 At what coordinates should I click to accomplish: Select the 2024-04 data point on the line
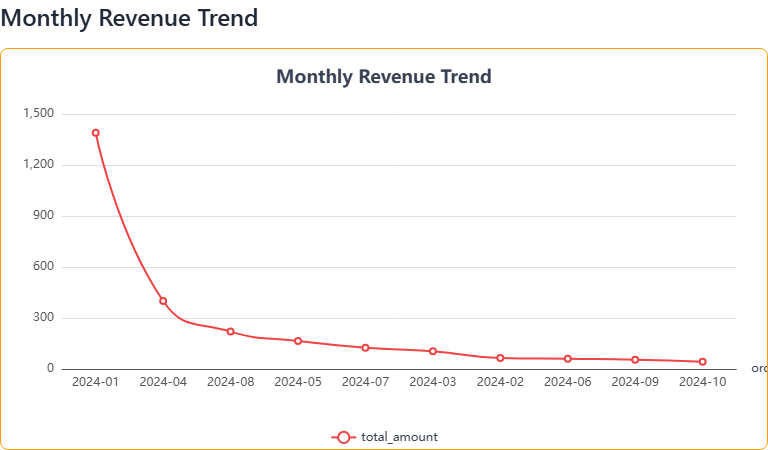(163, 301)
